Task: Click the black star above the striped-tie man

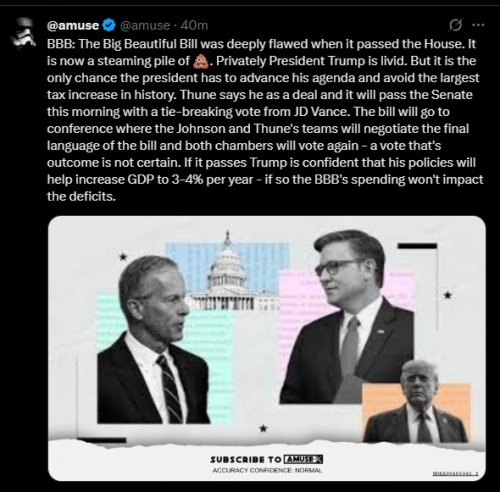Action: pyautogui.click(x=123, y=257)
